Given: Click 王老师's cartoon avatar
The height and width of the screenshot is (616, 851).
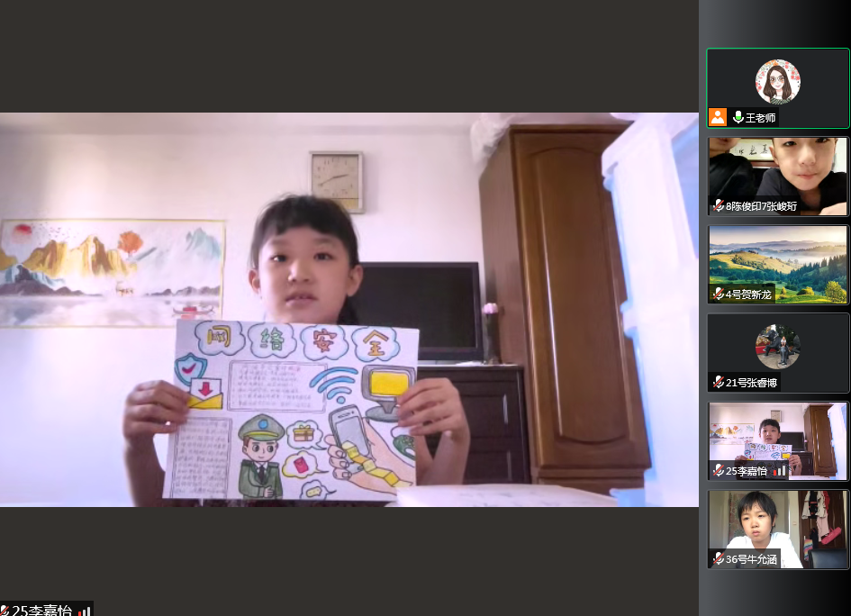Looking at the screenshot, I should pos(778,82).
